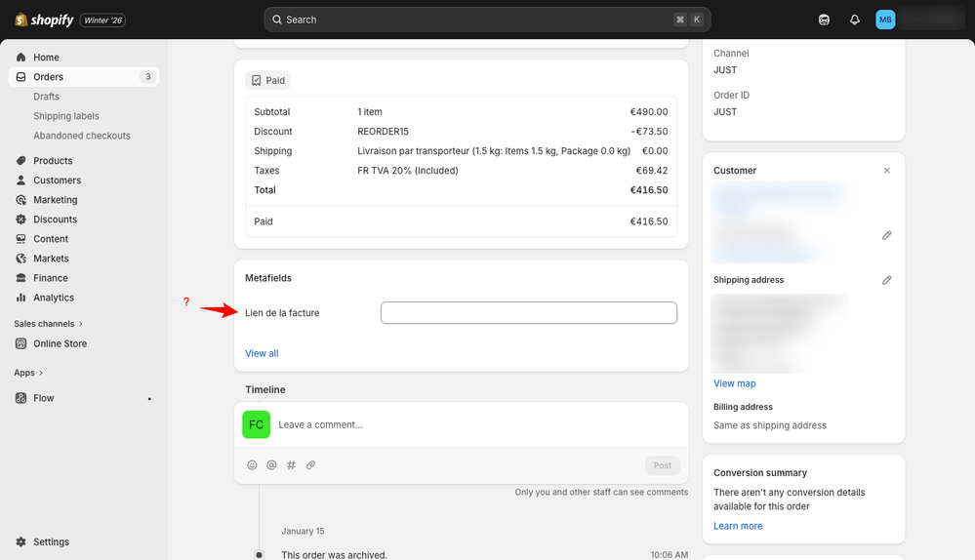Open the Analytics sidebar item
The image size is (975, 560).
pos(54,298)
